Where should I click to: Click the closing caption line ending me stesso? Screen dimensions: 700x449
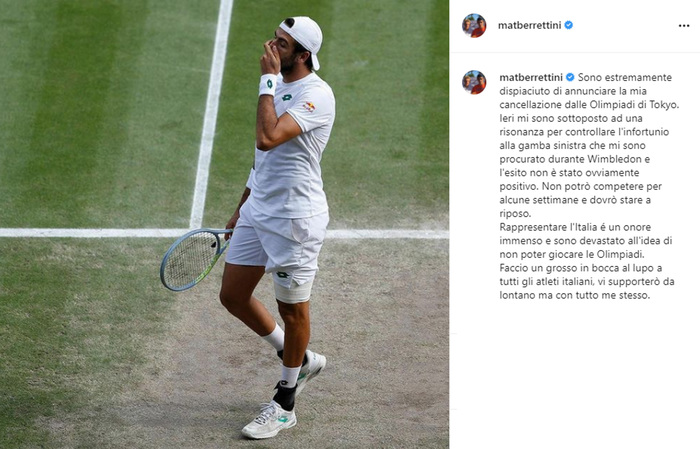(x=575, y=295)
